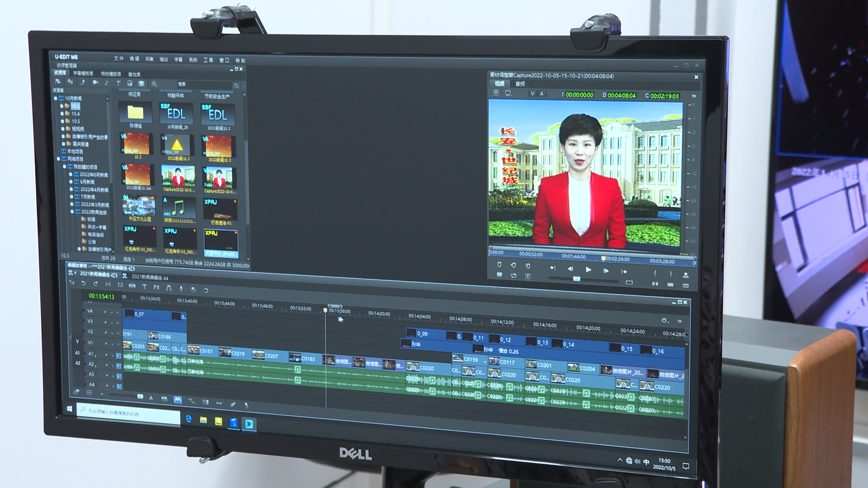Open the 字幕 menu
This screenshot has width=868, height=488.
[x=178, y=60]
